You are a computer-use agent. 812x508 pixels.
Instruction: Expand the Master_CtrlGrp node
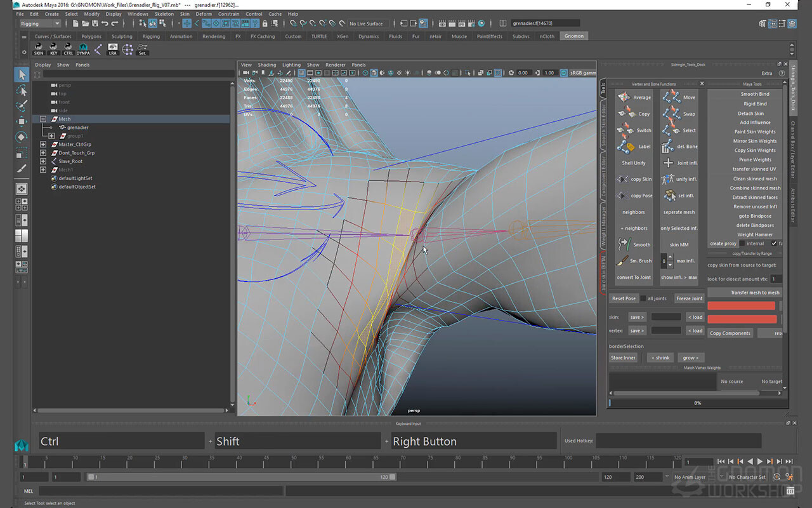coord(43,144)
